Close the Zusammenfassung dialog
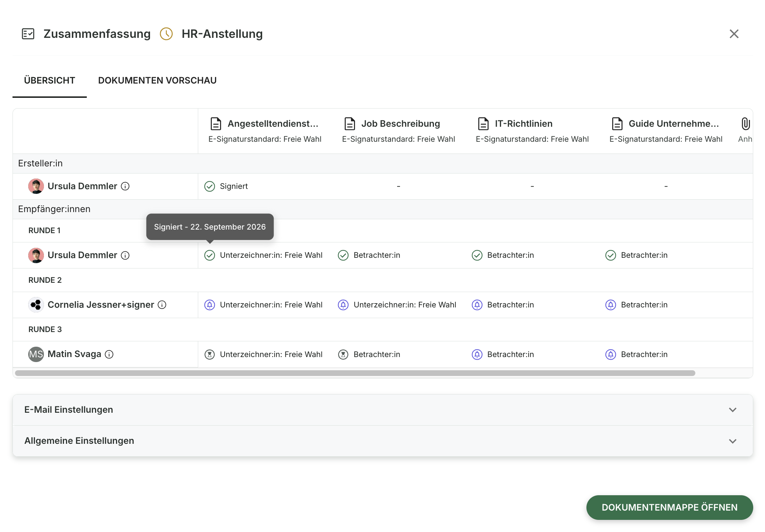 point(734,34)
